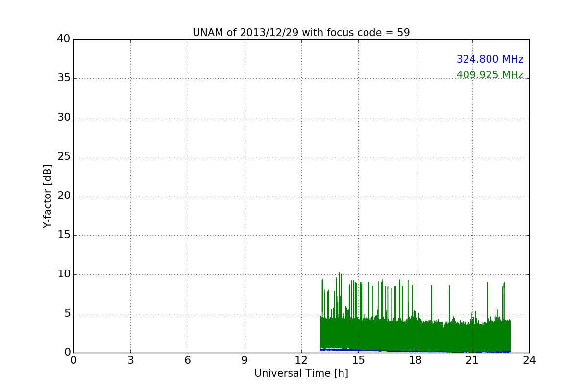The image size is (588, 392).
Task: Click the y-axis tick label '25'
Action: [x=64, y=157]
